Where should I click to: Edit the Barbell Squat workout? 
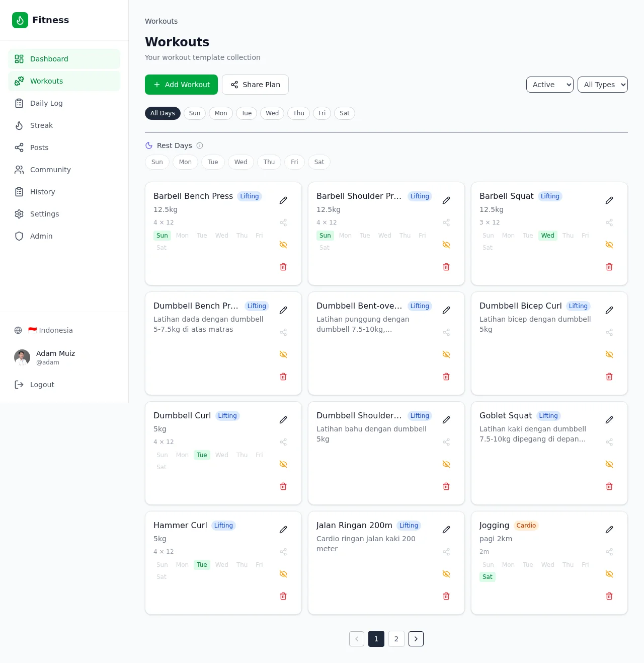609,200
